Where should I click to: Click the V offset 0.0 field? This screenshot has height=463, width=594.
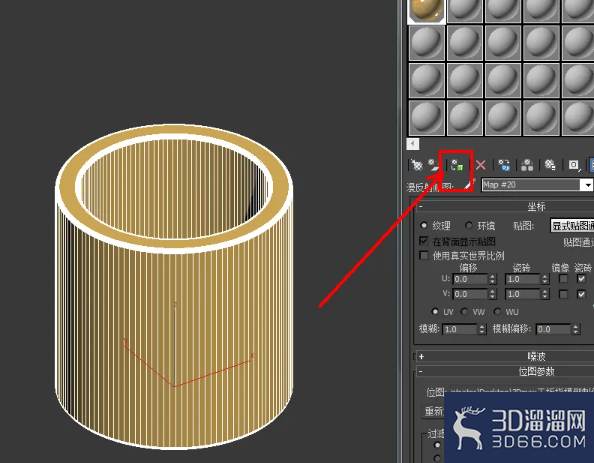point(470,294)
